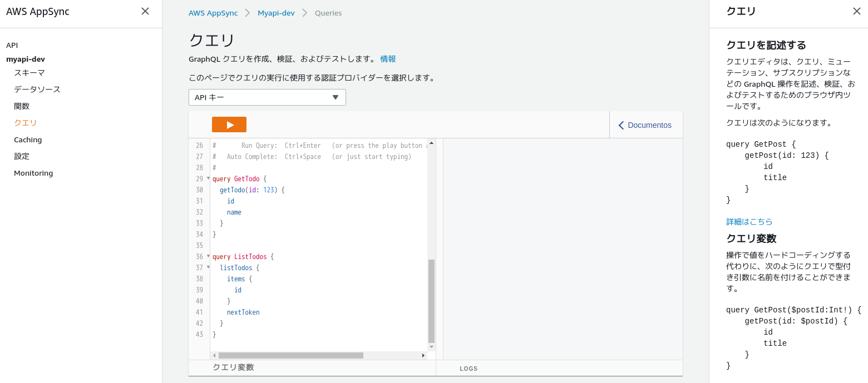Open the LOGS pane
Screen dimensions: 868x383
click(468, 369)
